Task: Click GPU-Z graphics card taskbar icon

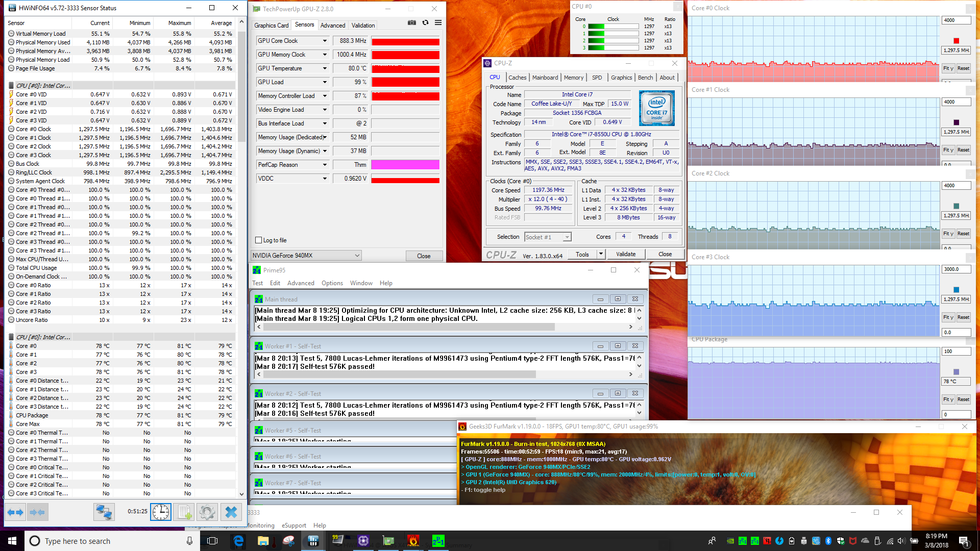Action: (x=388, y=541)
